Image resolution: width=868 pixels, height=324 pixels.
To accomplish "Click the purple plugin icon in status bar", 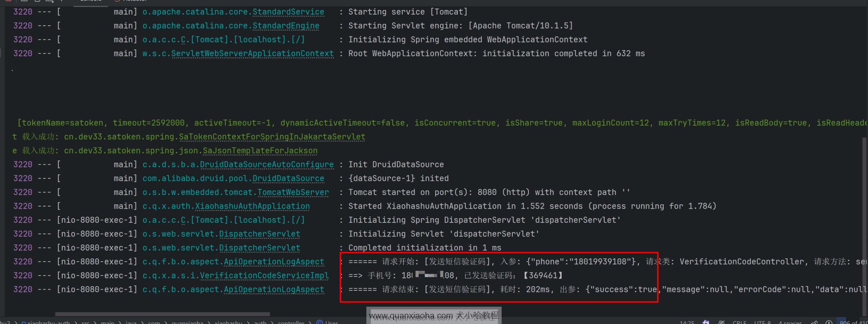I will [x=706, y=322].
